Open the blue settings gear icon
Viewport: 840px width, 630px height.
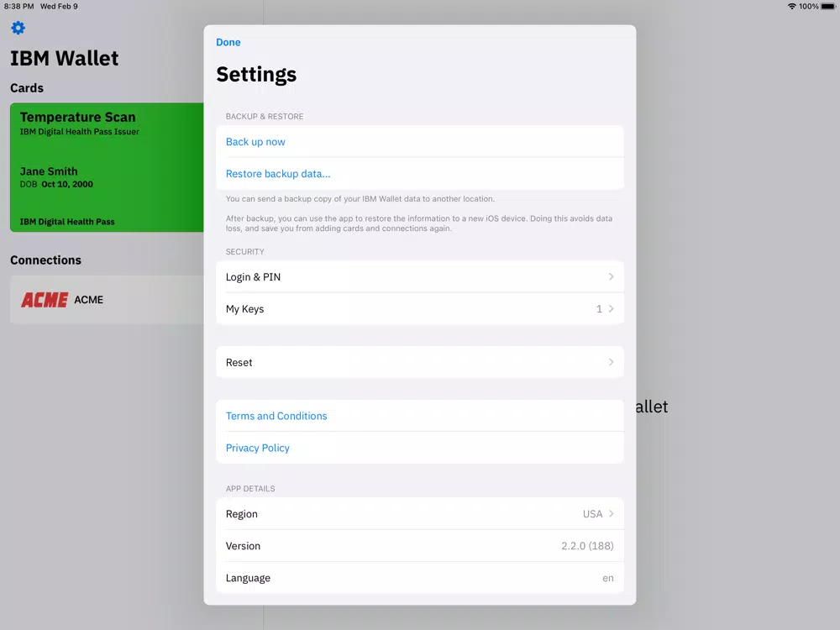(18, 28)
